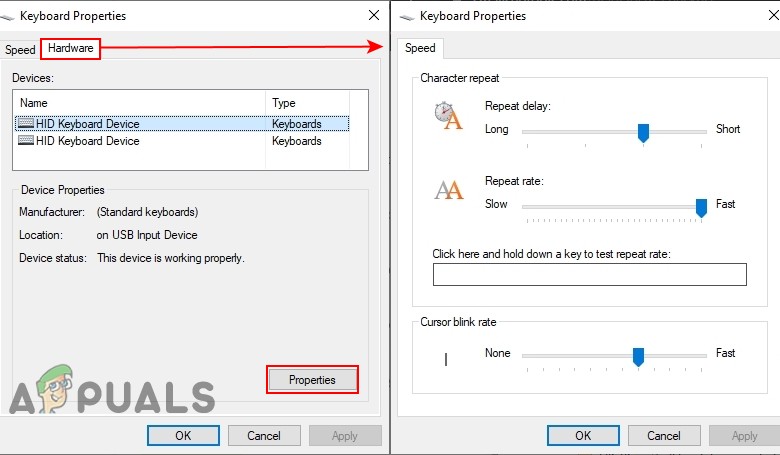
Task: Click the repeat rate test text box
Action: pyautogui.click(x=589, y=274)
